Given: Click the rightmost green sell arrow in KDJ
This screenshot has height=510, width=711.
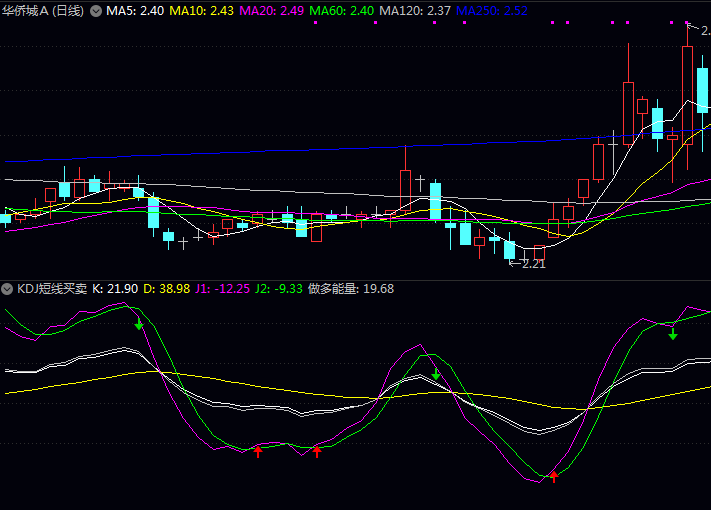Looking at the screenshot, I should click(x=673, y=333).
